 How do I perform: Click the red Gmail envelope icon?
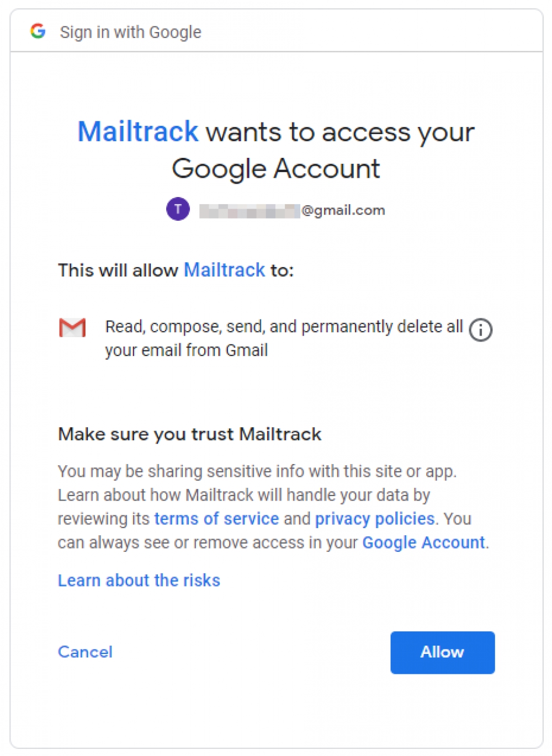click(x=72, y=328)
